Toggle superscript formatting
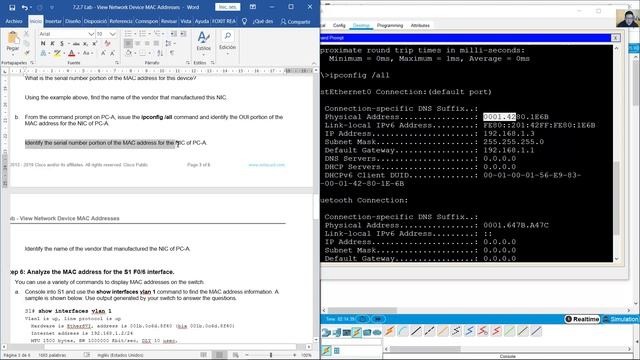This screenshot has width=640, height=360. [95, 43]
